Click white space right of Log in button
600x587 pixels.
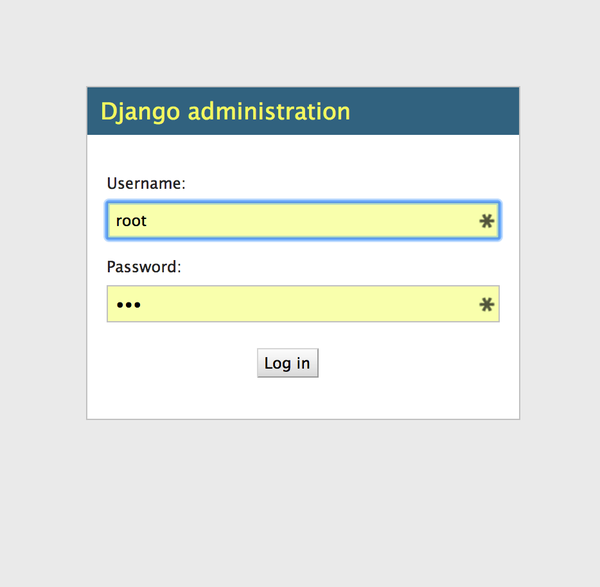pyautogui.click(x=420, y=363)
